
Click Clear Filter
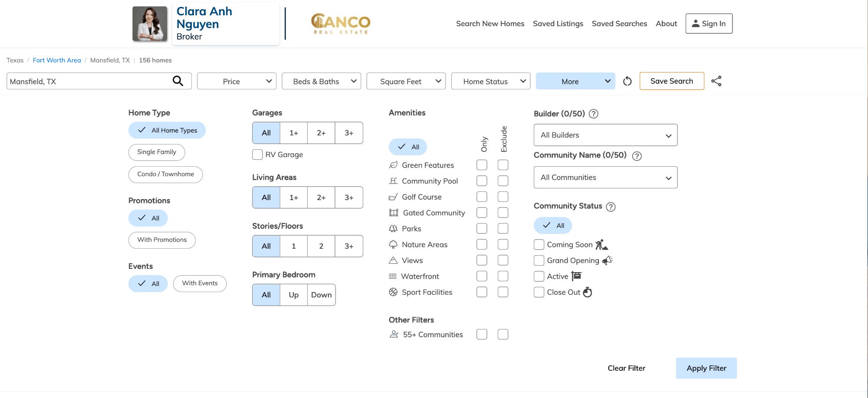point(626,368)
